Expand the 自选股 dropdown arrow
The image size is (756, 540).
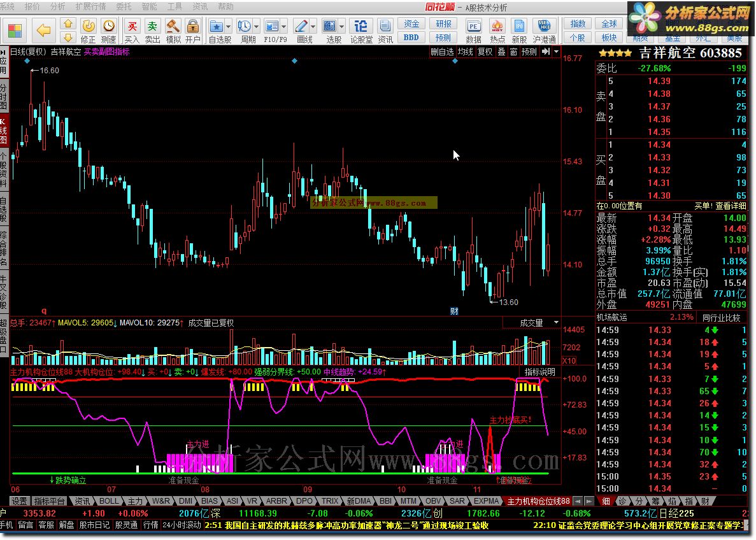click(x=229, y=27)
